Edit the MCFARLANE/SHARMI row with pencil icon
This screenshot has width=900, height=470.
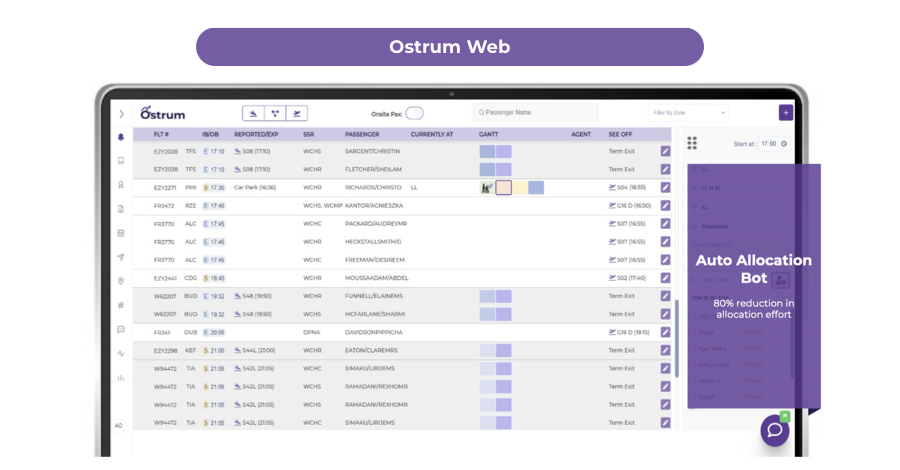(x=665, y=314)
